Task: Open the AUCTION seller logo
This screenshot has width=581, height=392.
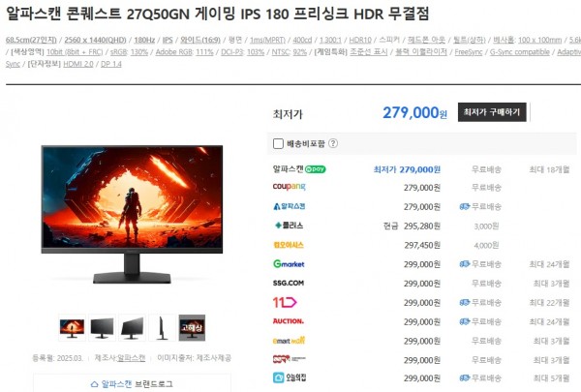Action: 289,321
